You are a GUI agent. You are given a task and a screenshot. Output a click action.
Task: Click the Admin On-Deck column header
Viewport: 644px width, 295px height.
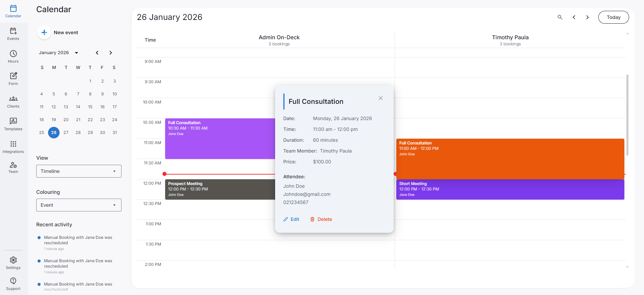279,40
